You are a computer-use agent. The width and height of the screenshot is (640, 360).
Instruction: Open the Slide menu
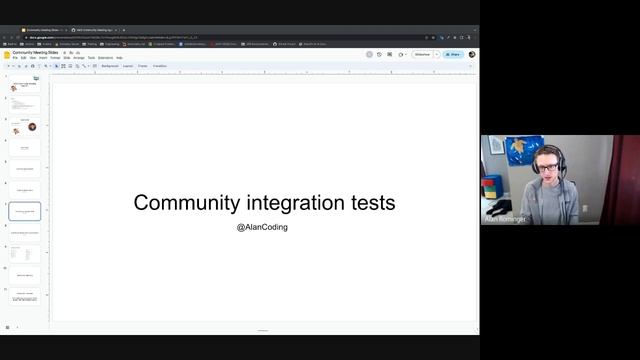[x=67, y=58]
